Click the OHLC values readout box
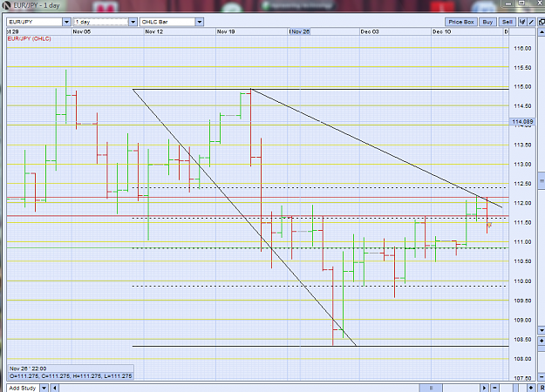The width and height of the screenshot is (545, 392). click(71, 376)
